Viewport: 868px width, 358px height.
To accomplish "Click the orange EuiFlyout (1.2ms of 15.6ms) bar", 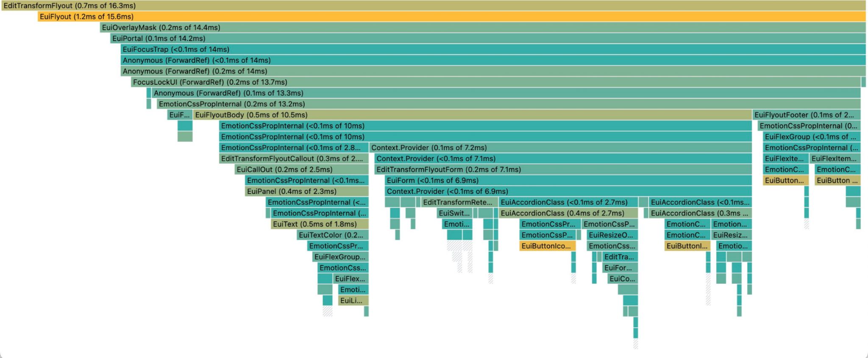I will pyautogui.click(x=452, y=17).
